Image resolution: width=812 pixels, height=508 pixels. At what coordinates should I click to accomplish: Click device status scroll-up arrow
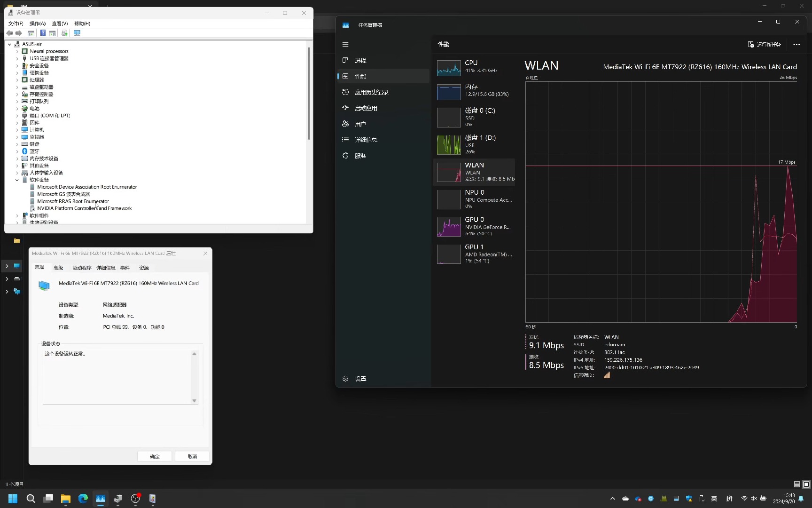coord(194,354)
